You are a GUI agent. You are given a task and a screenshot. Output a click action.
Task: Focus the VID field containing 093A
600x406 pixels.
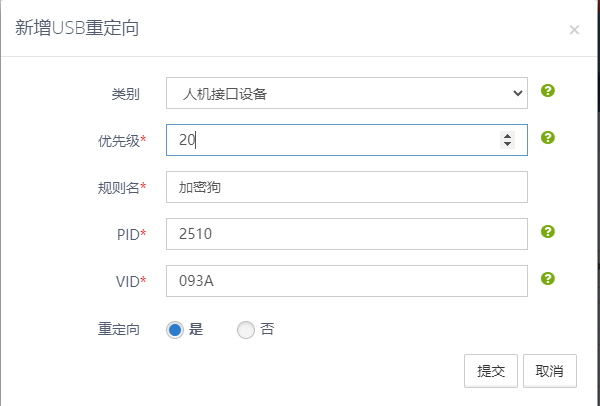pos(346,281)
